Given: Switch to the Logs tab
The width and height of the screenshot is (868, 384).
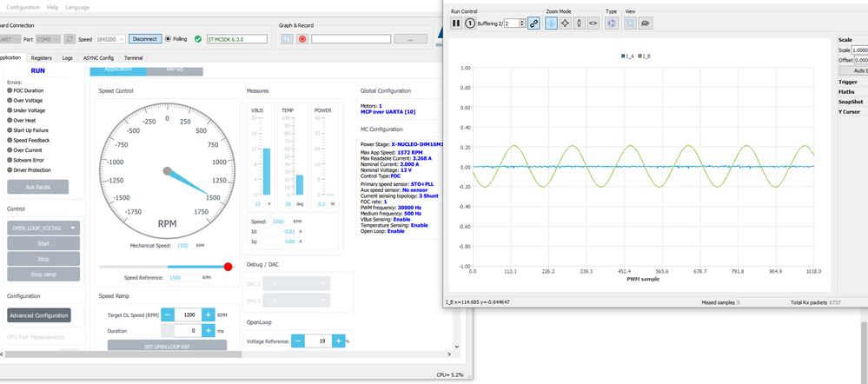Looking at the screenshot, I should point(68,57).
